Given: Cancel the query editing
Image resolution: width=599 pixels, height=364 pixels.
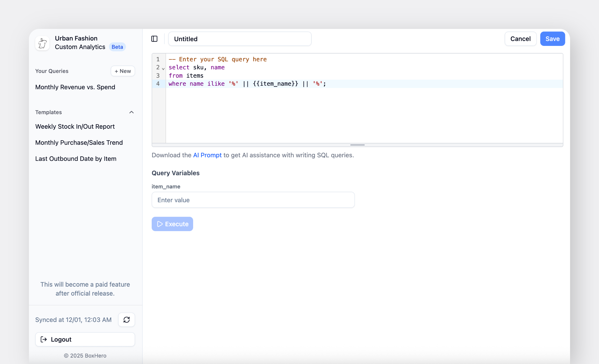Looking at the screenshot, I should [x=520, y=39].
